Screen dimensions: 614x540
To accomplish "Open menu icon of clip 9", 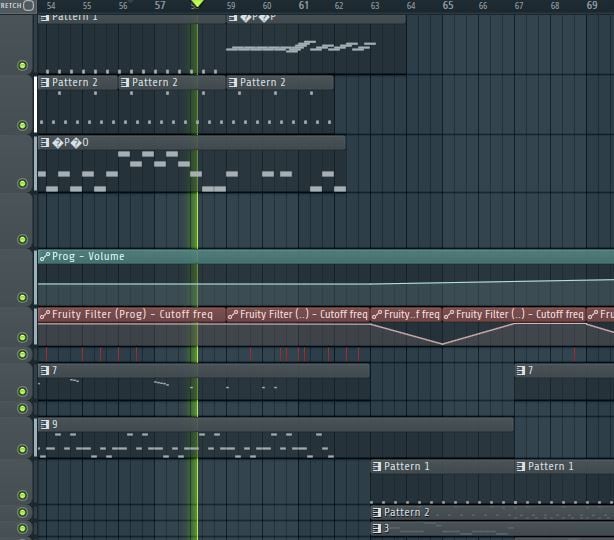I will (x=45, y=424).
